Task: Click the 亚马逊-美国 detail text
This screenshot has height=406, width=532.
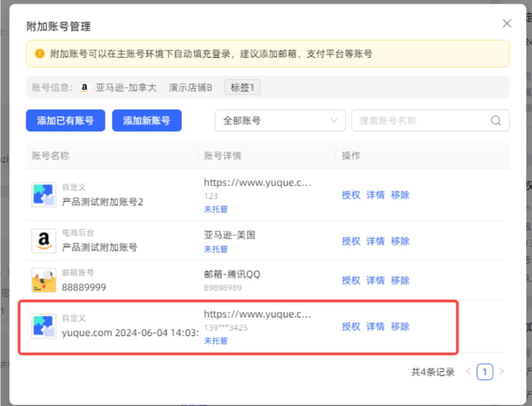Action: 229,235
